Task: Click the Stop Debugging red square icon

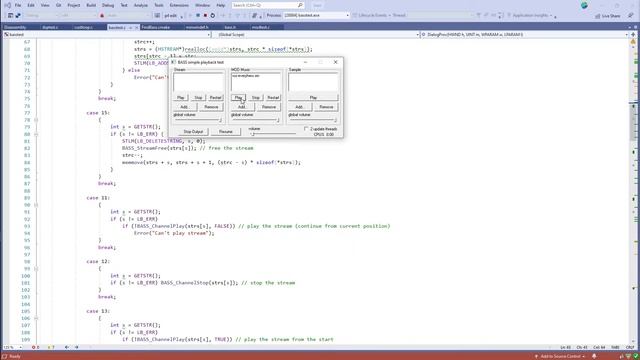Action: coord(205,16)
